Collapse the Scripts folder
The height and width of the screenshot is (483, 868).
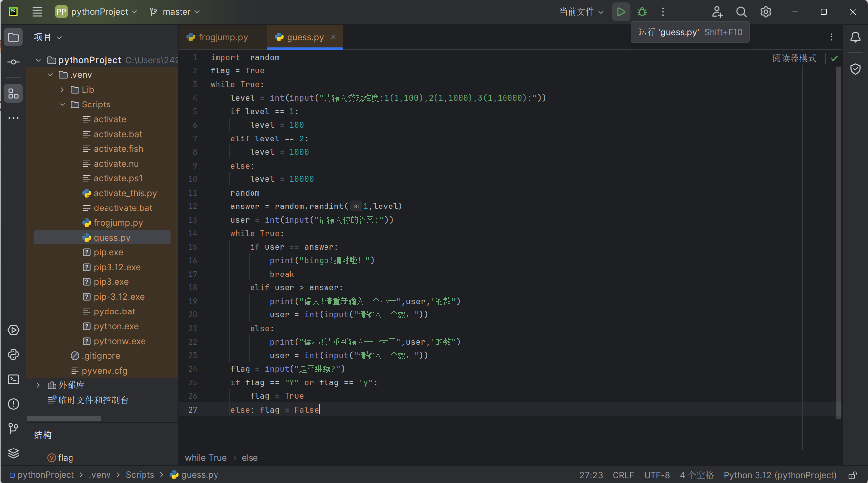click(62, 104)
